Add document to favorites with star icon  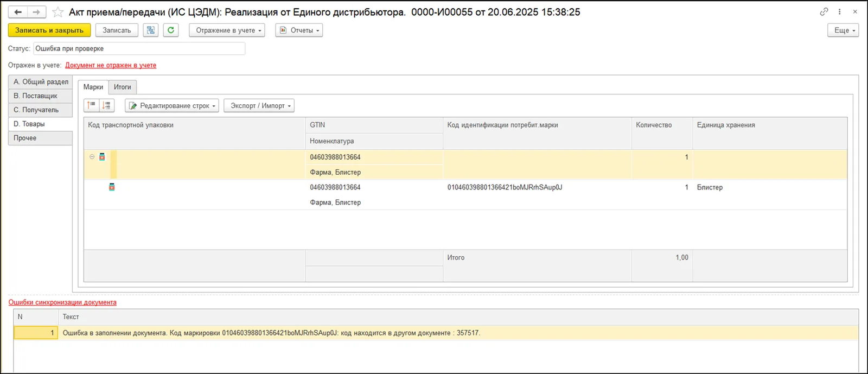[x=58, y=12]
